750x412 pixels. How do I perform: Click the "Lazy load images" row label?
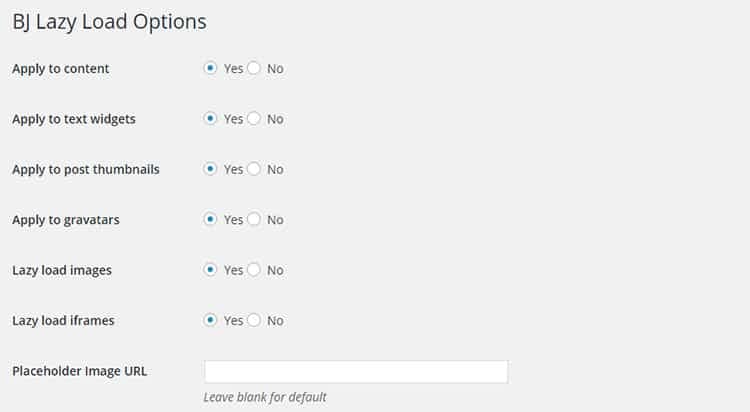tap(63, 270)
